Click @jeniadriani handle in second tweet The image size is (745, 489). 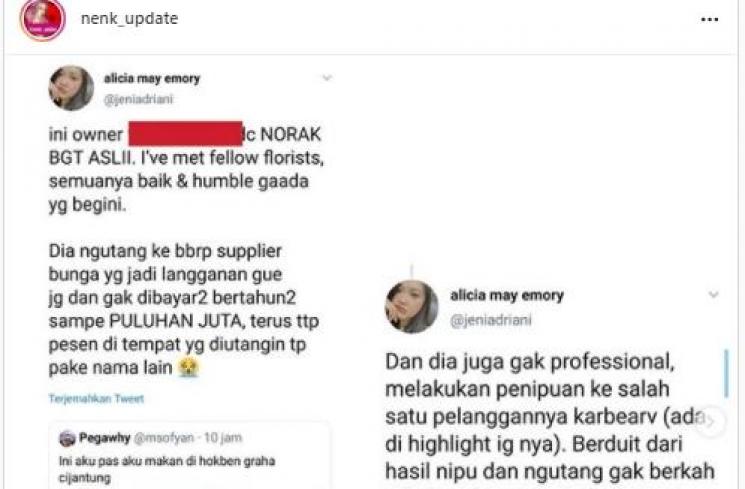490,320
